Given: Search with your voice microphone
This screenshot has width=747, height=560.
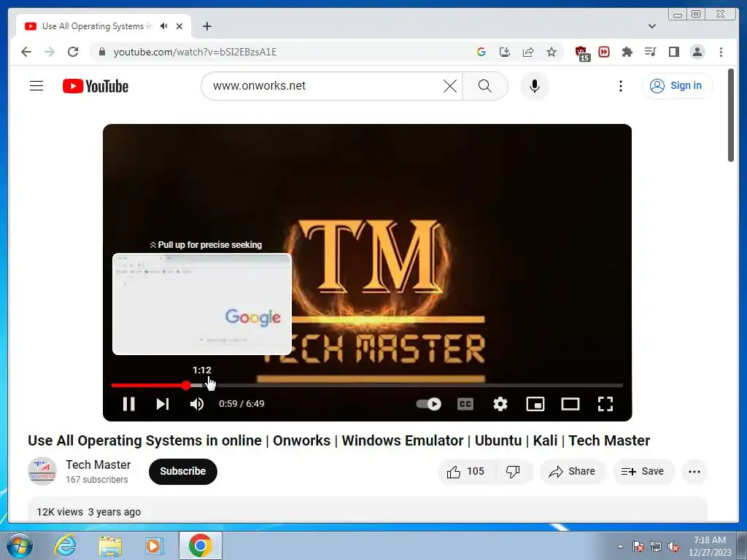Looking at the screenshot, I should (x=535, y=86).
